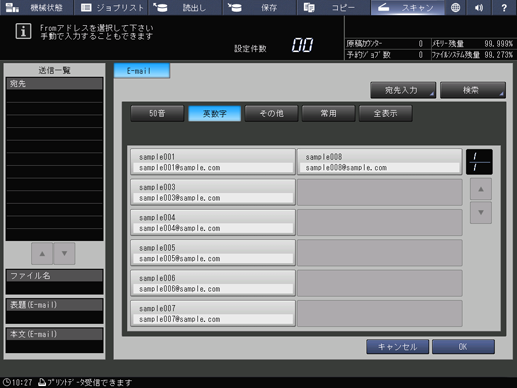This screenshot has height=388, width=517.
Task: Click the 原稿カウンター counter value
Action: coord(421,44)
